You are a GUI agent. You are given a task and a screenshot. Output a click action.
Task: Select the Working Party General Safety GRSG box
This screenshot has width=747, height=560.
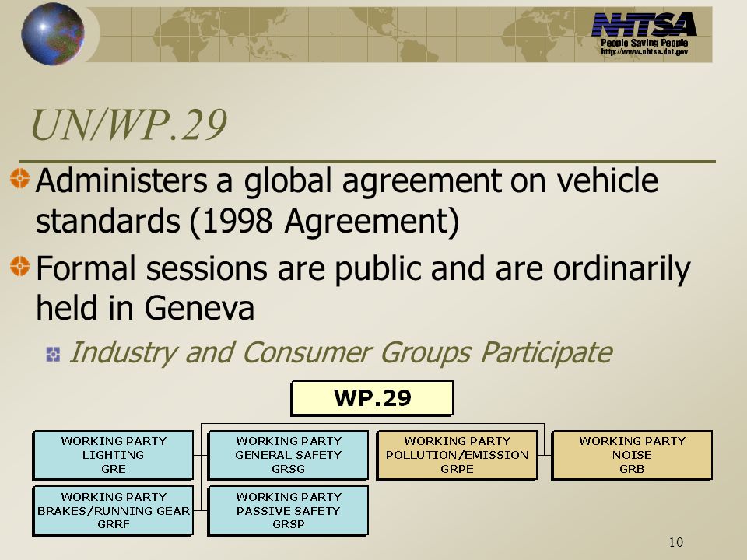(288, 455)
